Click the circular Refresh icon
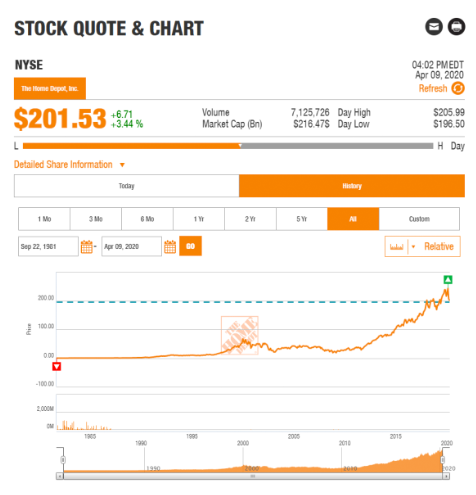 pos(458,89)
